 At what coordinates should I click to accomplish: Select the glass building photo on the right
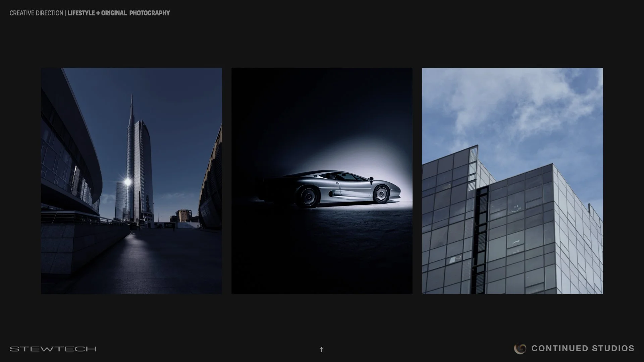pyautogui.click(x=512, y=181)
